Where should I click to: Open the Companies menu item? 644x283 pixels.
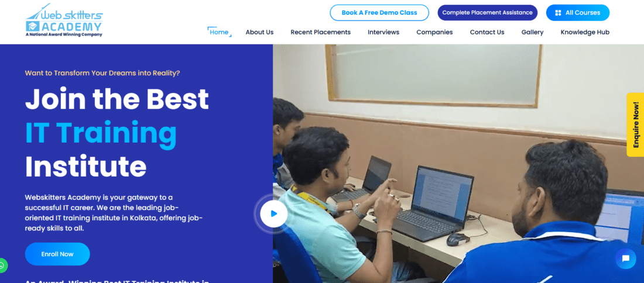point(434,32)
